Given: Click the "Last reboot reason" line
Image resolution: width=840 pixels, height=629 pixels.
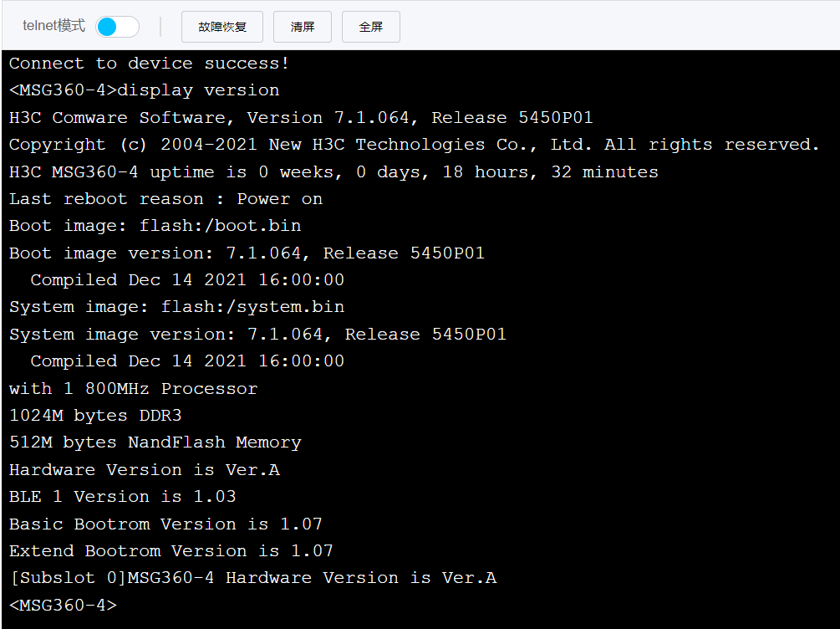Looking at the screenshot, I should pyautogui.click(x=165, y=199).
